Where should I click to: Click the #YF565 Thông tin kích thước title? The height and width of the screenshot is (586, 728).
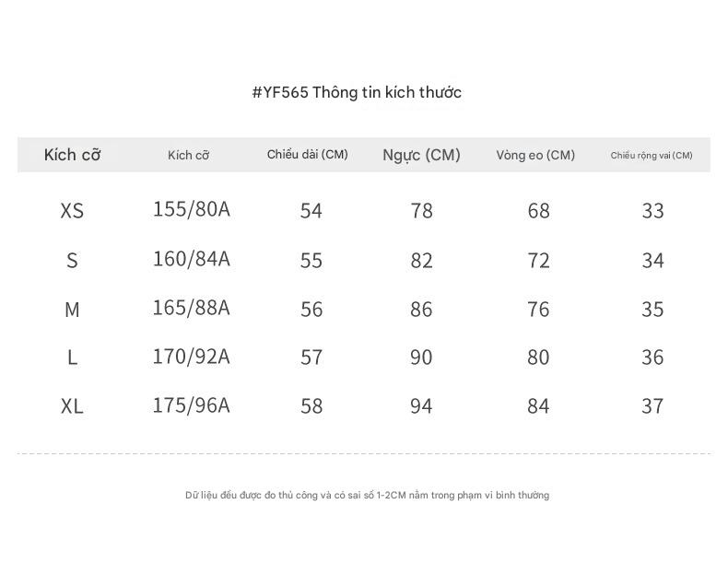click(x=357, y=92)
